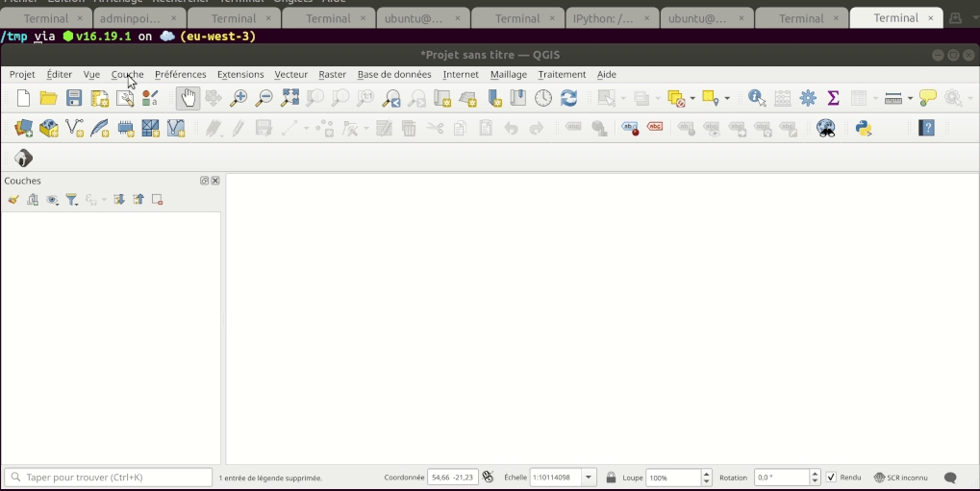Enable the map tips speech bubble
The height and width of the screenshot is (491, 980).
tap(927, 98)
